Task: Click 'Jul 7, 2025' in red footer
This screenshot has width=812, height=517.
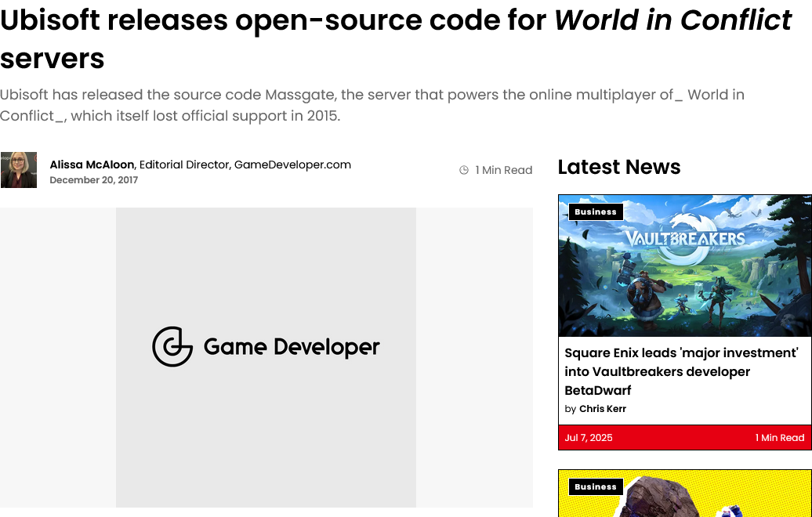Action: pyautogui.click(x=589, y=438)
